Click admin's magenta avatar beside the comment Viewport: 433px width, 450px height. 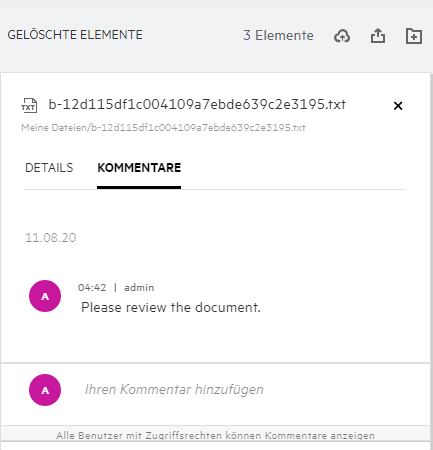point(45,296)
